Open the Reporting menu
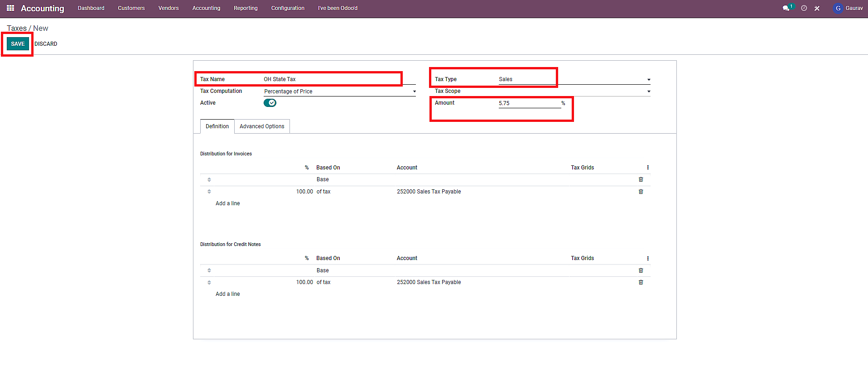The height and width of the screenshot is (376, 868). (x=246, y=8)
